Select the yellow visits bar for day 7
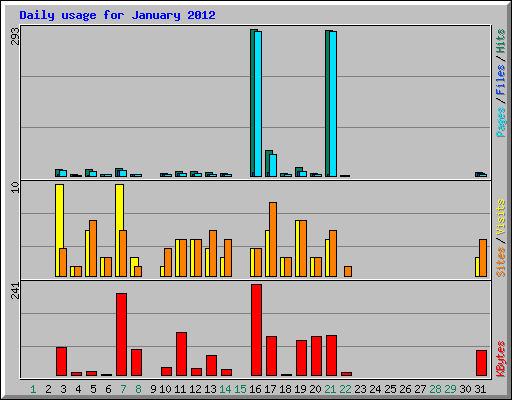 click(119, 230)
